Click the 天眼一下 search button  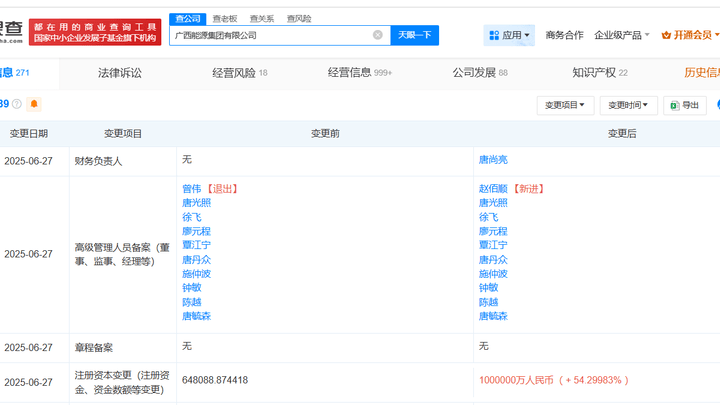pyautogui.click(x=415, y=35)
